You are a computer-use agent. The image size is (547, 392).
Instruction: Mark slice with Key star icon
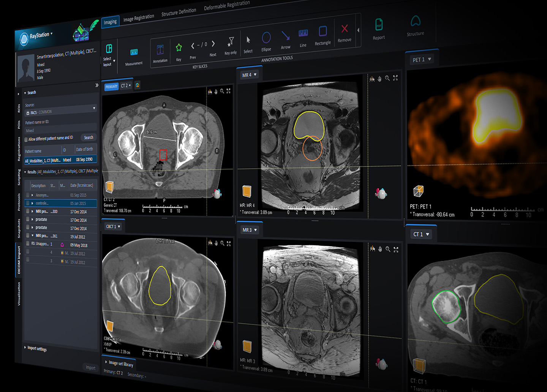tap(179, 48)
